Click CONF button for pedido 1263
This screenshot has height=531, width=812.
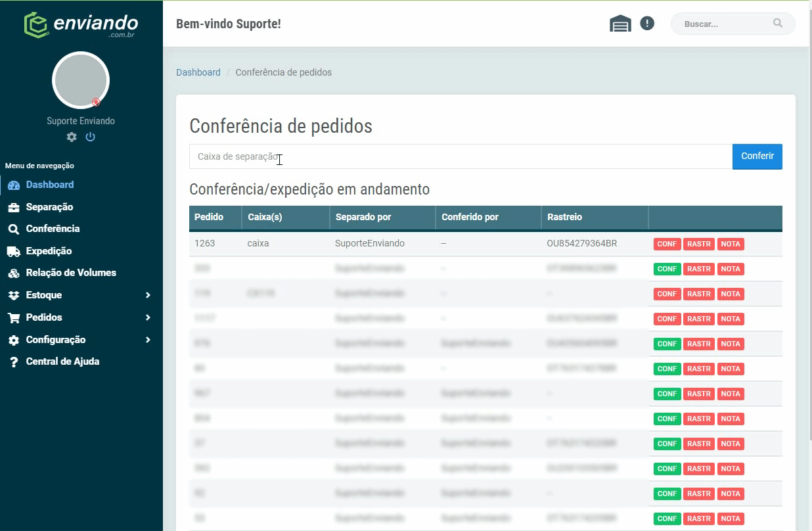[x=667, y=244]
